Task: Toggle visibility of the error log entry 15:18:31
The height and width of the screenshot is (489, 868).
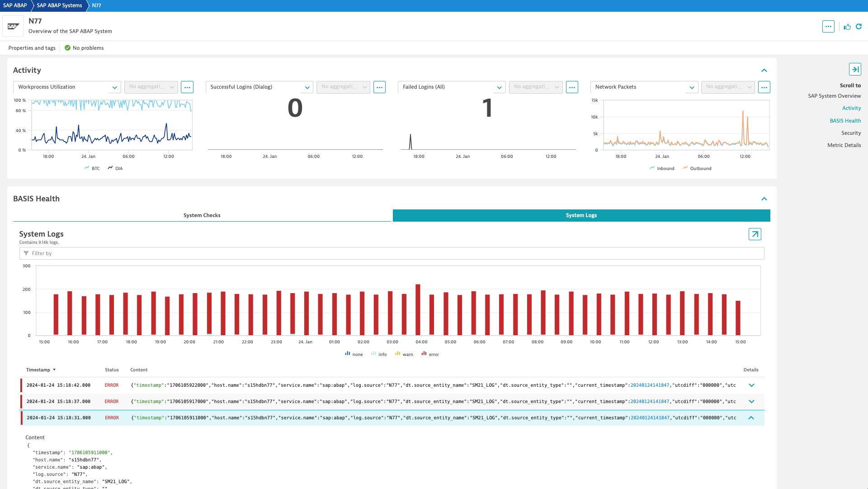Action: [x=751, y=418]
